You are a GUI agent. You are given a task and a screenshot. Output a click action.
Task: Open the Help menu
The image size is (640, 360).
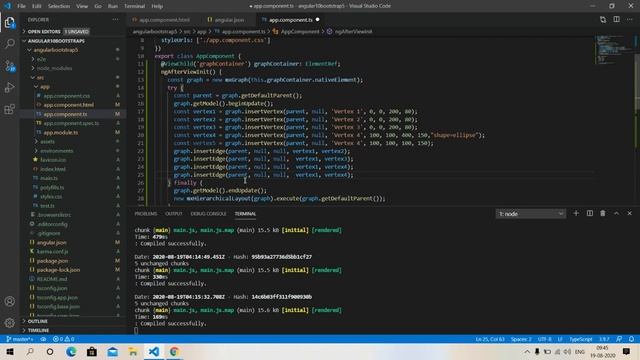pos(157,6)
